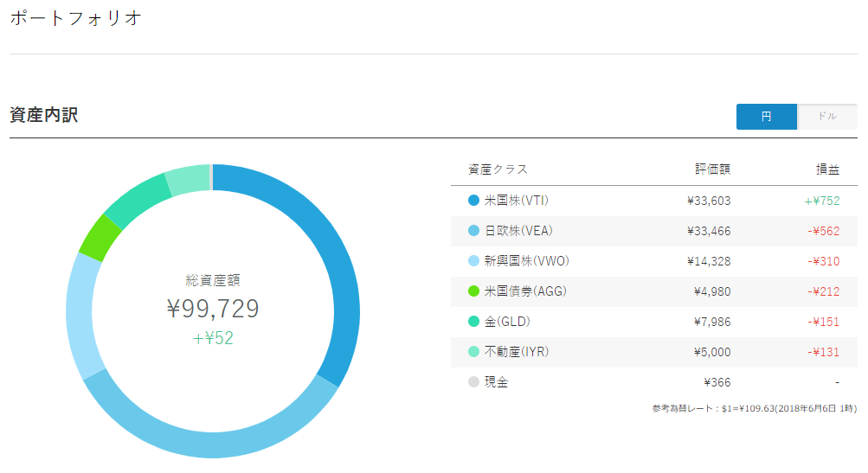This screenshot has width=868, height=473.
Task: Switch currency display to ドル (dollar)
Action: coord(827,117)
